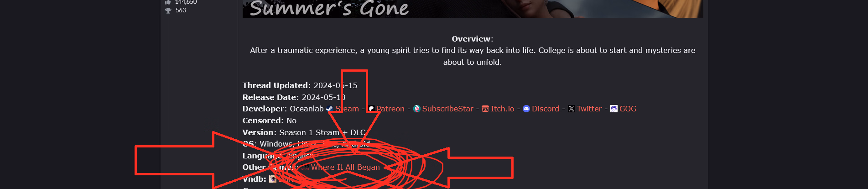Click the GOG.com logo icon

pos(614,109)
